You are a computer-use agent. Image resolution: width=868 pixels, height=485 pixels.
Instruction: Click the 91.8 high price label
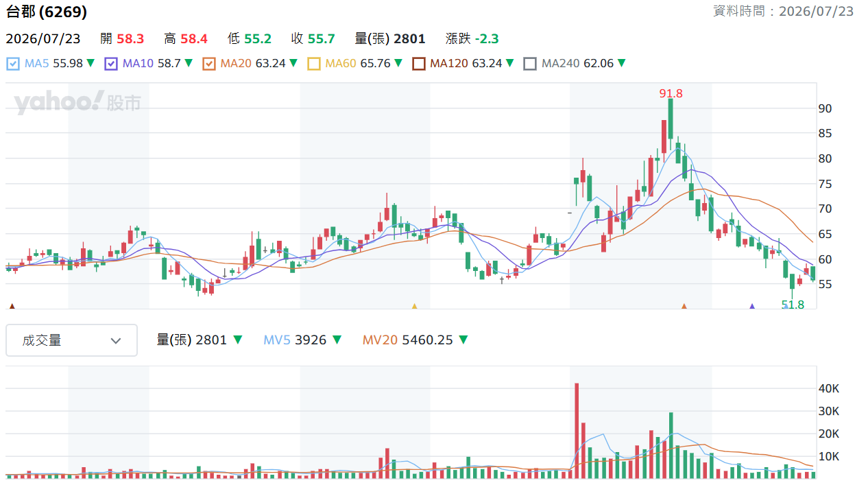pos(671,93)
